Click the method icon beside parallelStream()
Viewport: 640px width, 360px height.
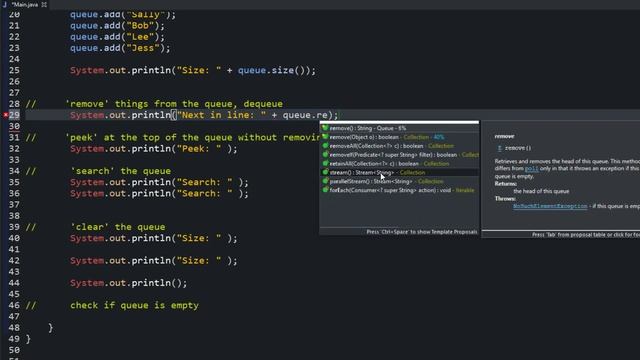(x=325, y=181)
